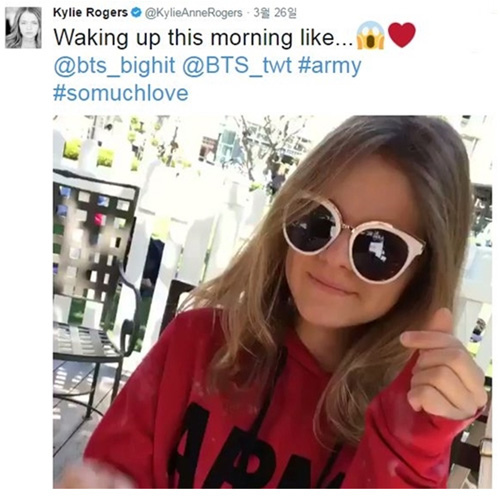The image size is (500, 497).
Task: Open the tweet's 3월 26일 timestamp
Action: (x=275, y=13)
